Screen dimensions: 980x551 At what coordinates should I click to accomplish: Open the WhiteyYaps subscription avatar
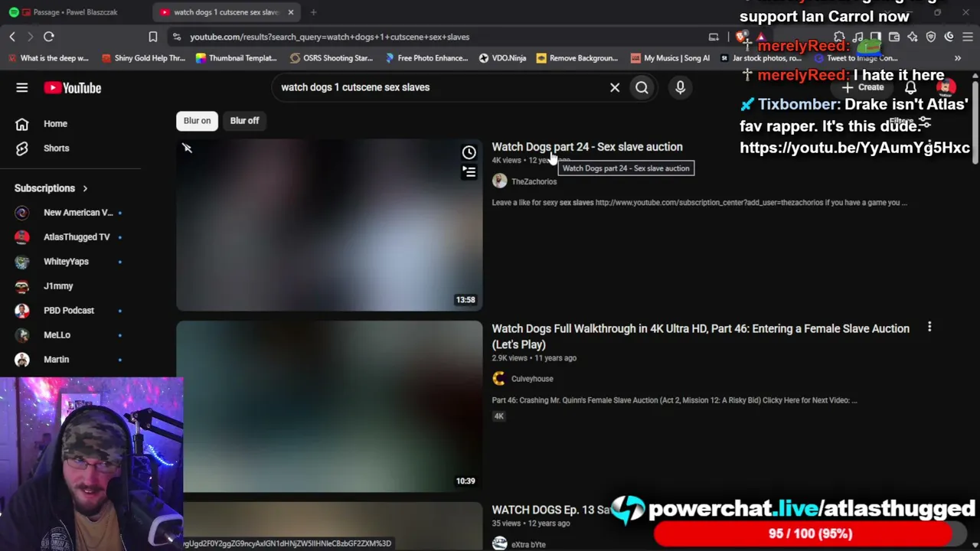(22, 262)
